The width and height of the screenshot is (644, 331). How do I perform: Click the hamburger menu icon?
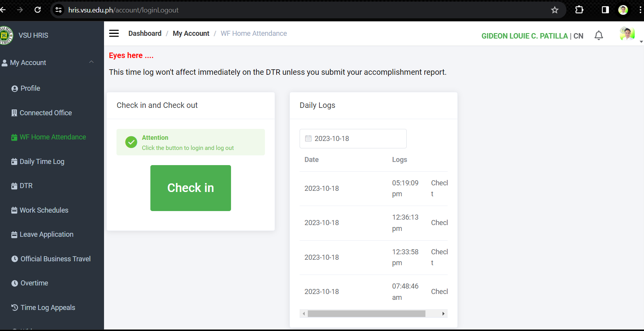(114, 33)
